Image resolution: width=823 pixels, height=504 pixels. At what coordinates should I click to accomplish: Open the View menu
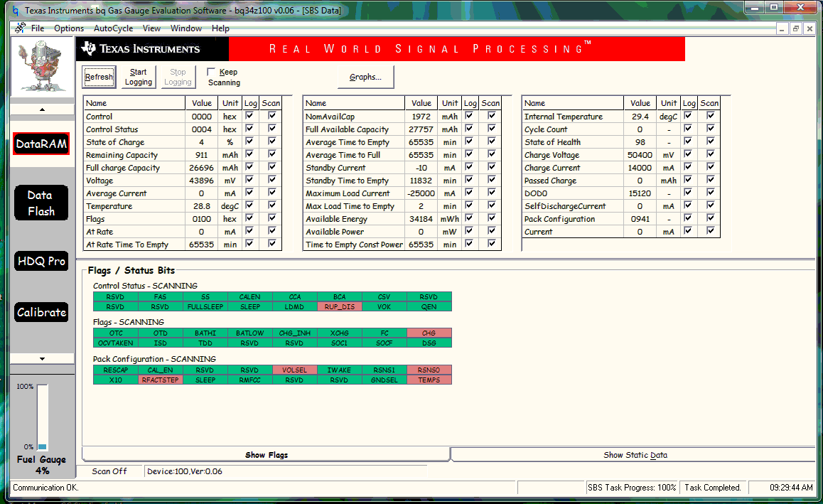pyautogui.click(x=151, y=28)
